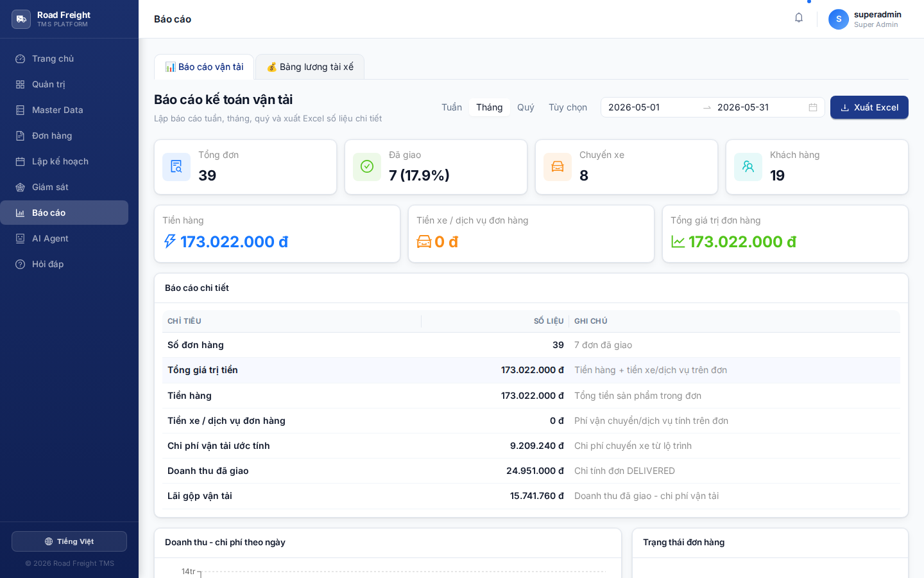Click the AI Agent icon in sidebar
Image resolution: width=924 pixels, height=578 pixels.
coord(21,238)
